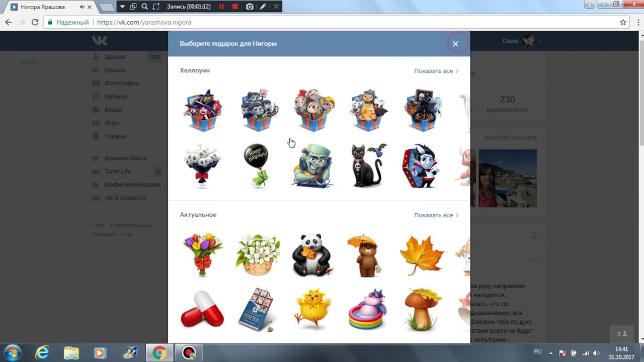Choose the vampire gift box in Halloween
The image size is (644, 362).
click(258, 110)
